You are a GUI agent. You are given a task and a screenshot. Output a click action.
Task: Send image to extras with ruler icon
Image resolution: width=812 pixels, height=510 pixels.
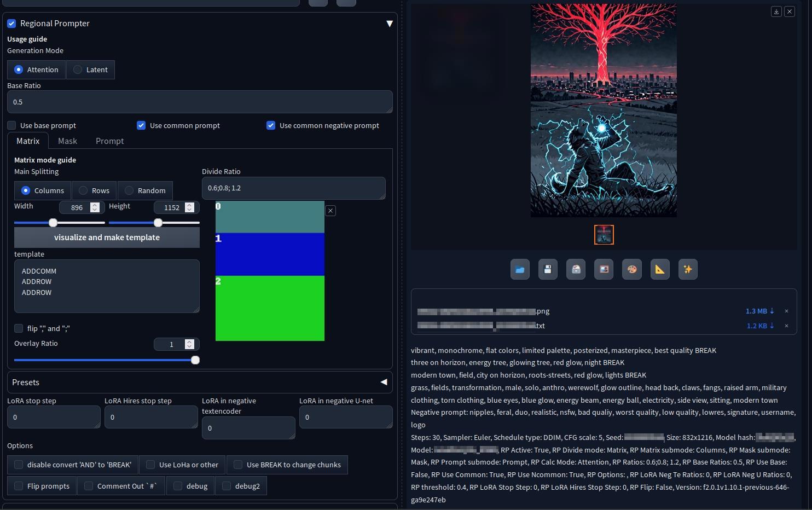(x=660, y=269)
